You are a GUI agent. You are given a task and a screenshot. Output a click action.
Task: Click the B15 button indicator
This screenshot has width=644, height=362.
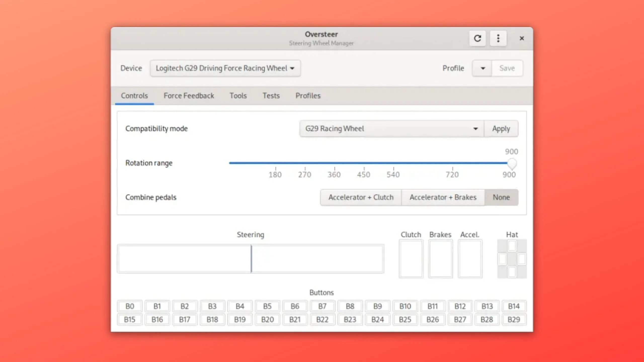pyautogui.click(x=130, y=319)
